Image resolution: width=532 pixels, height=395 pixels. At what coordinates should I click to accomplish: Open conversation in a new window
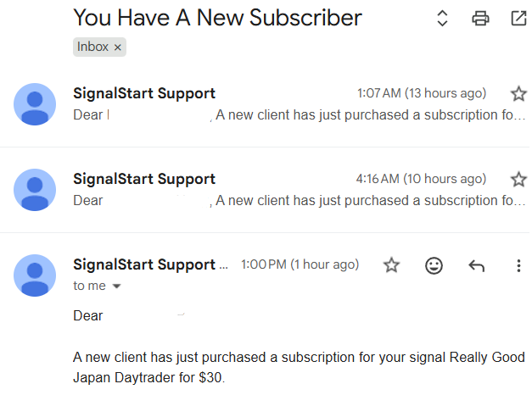click(x=518, y=18)
